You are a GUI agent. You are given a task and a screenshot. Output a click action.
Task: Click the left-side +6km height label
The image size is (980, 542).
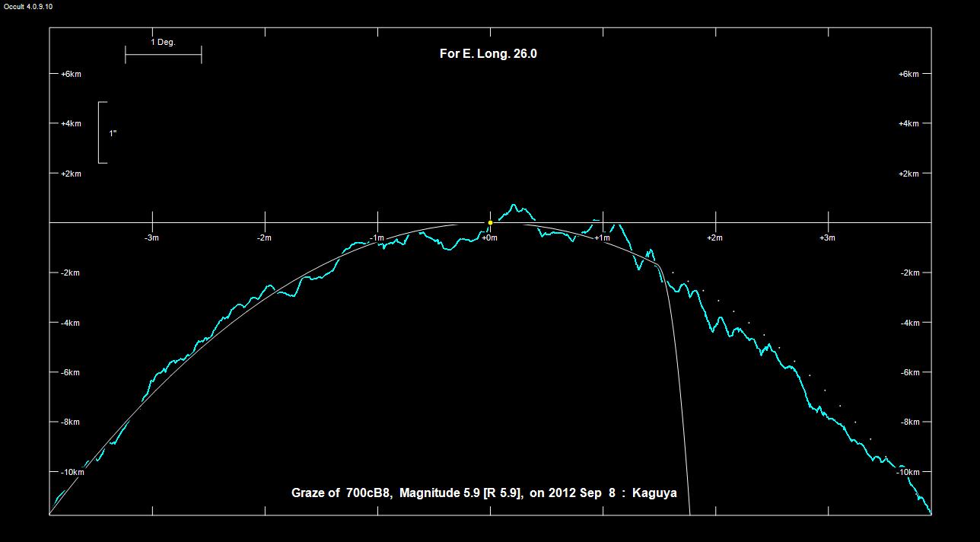tap(71, 74)
